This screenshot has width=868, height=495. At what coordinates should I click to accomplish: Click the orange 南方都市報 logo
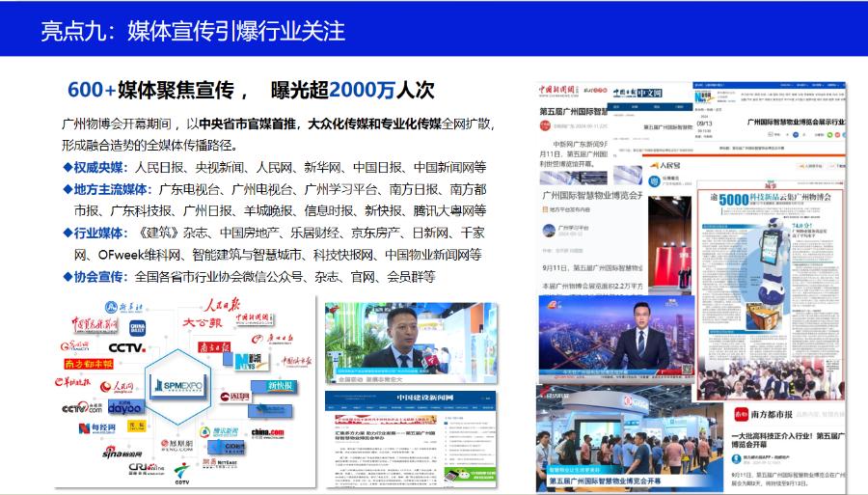click(89, 364)
